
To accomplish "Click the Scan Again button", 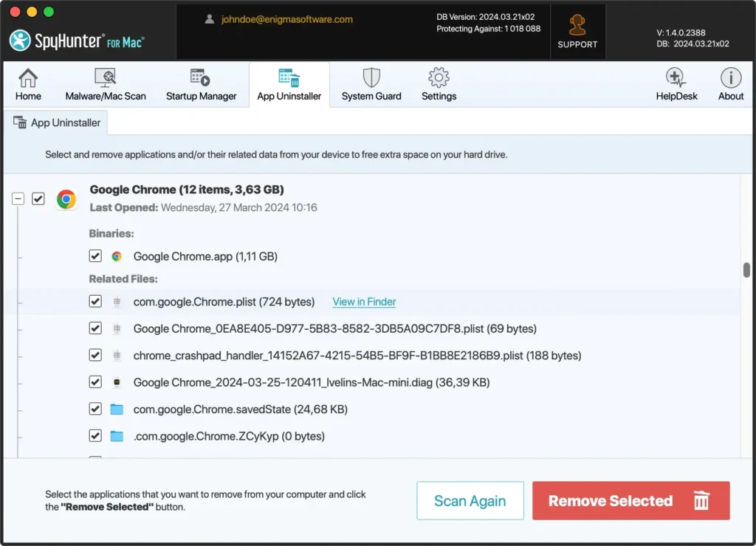I will click(470, 501).
